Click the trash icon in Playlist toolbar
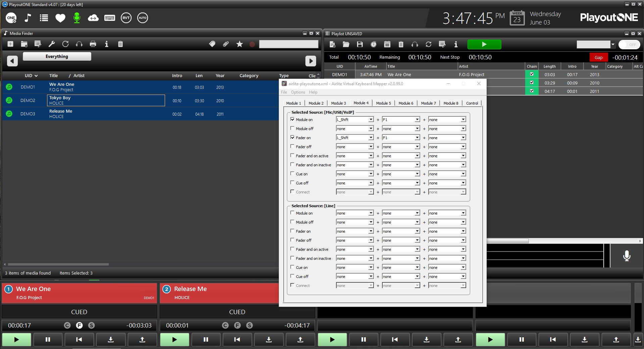 pos(401,44)
